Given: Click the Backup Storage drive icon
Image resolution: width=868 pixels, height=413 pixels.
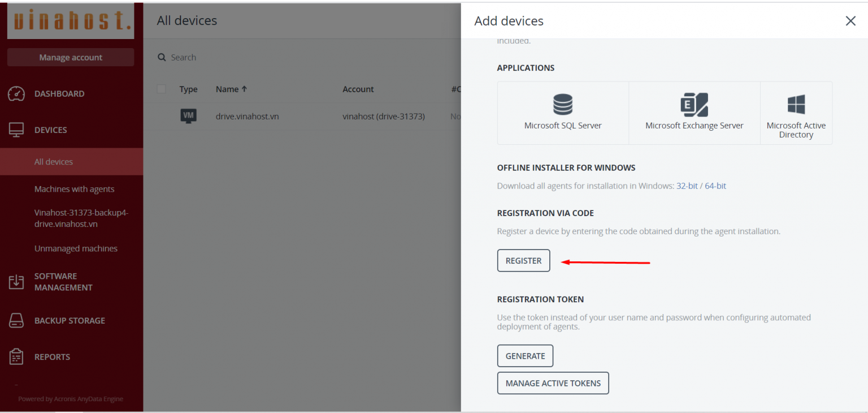Looking at the screenshot, I should [16, 321].
